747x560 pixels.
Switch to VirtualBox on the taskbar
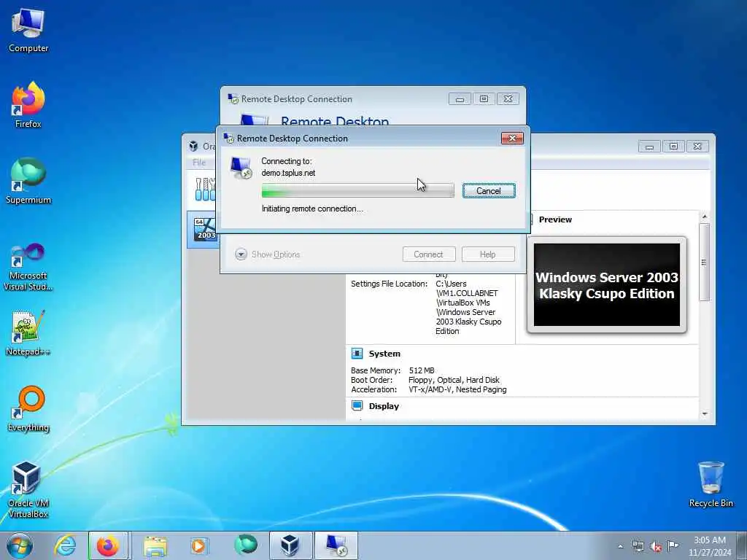[290, 545]
